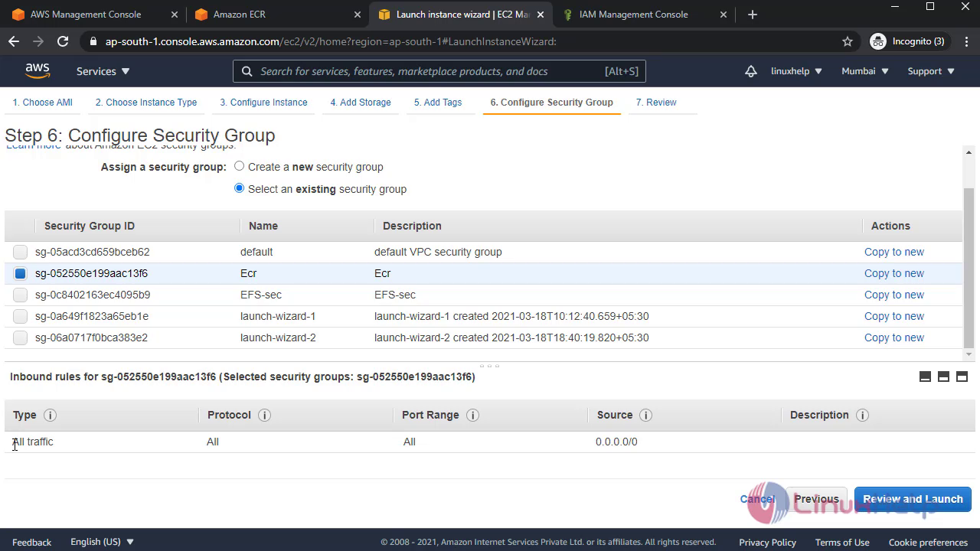Click Copy to new for EFS-sec
Screen dimensions: 980x551
pyautogui.click(x=893, y=295)
